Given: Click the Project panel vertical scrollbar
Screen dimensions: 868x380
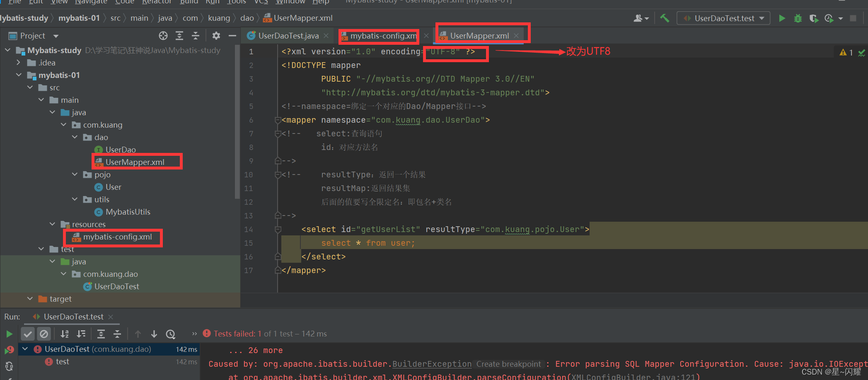Looking at the screenshot, I should pos(237,122).
